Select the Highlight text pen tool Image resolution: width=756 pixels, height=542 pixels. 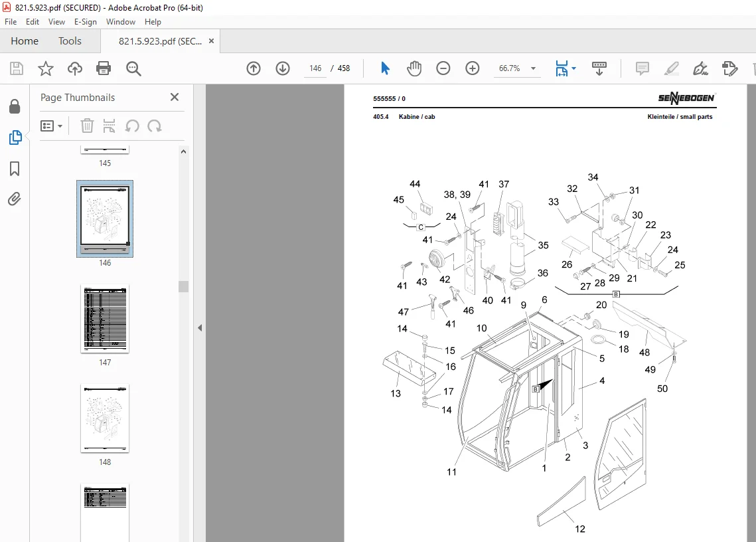point(671,68)
